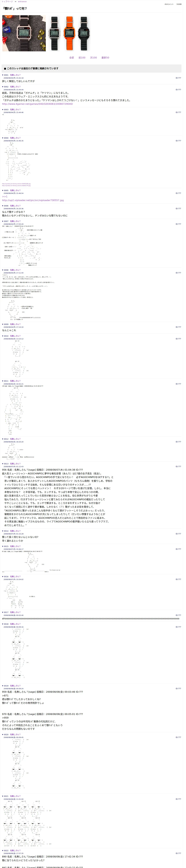Collapse post 0005 with its triangle
This screenshot has height=868, width=186.
pos(3,190)
